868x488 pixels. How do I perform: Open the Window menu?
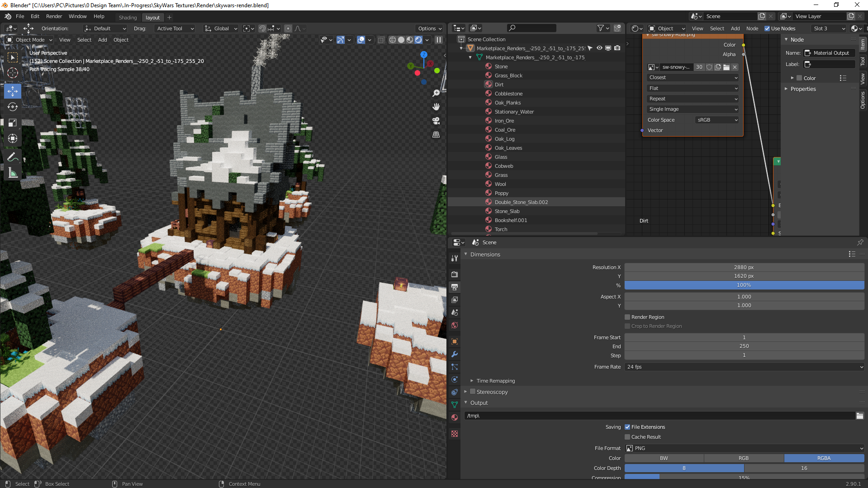pyautogui.click(x=77, y=16)
